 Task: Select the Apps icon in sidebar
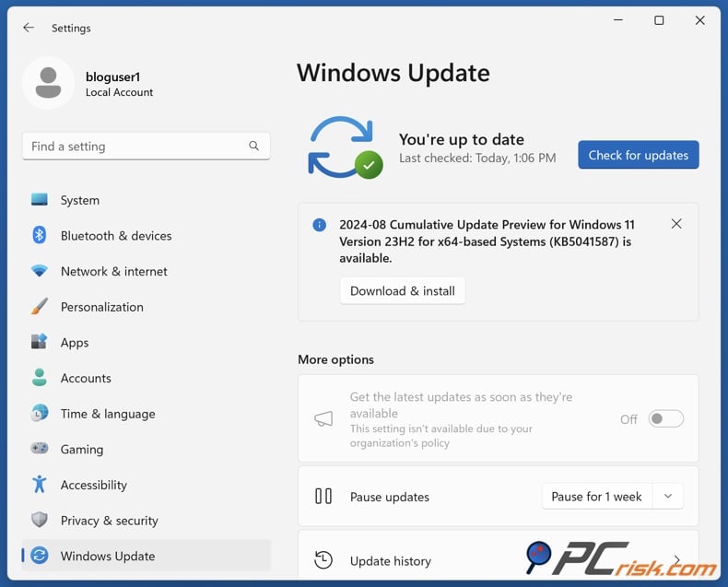[40, 342]
